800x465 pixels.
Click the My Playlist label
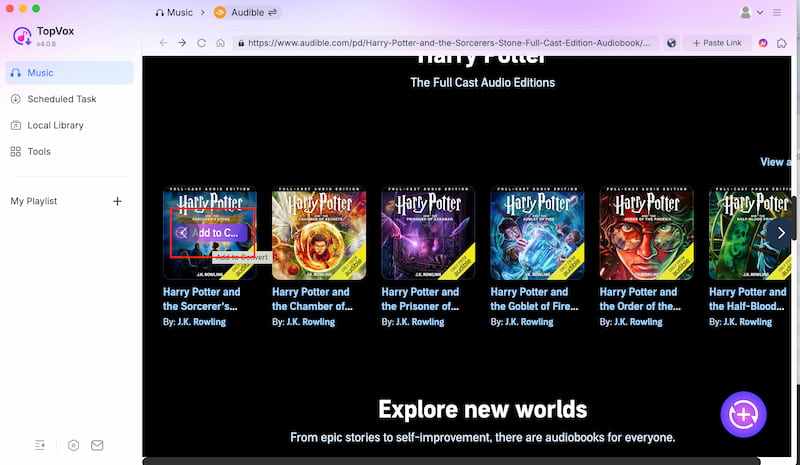[x=34, y=201]
